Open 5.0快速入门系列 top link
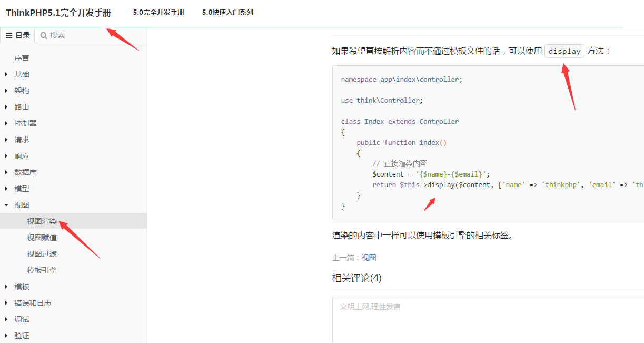The height and width of the screenshot is (343, 644). pyautogui.click(x=227, y=12)
